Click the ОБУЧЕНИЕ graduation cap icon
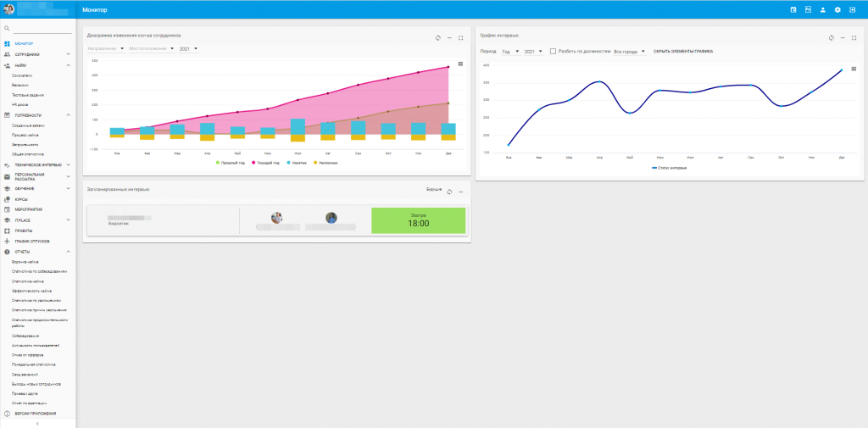Image resolution: width=868 pixels, height=428 pixels. click(x=7, y=188)
